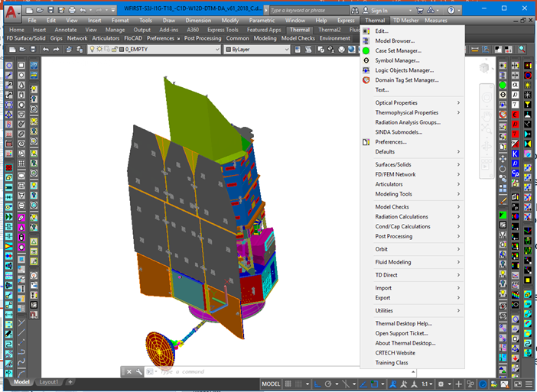Open the Thermal Desktop Help link
Screen dimensions: 537x392
coord(403,323)
